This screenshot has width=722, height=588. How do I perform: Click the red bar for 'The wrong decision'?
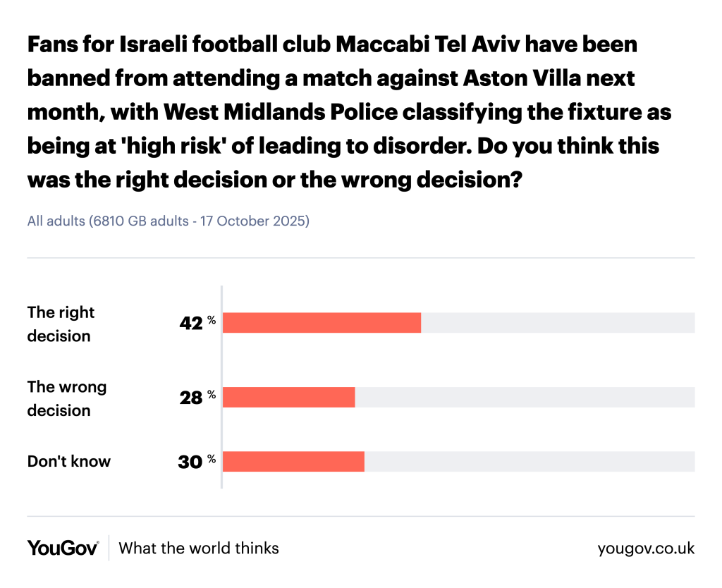289,398
